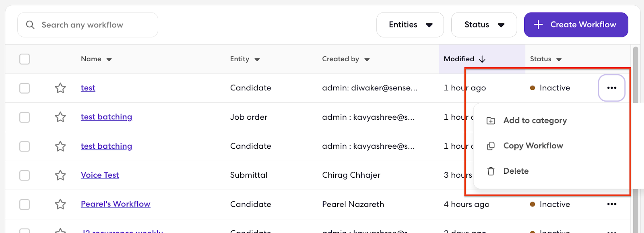Click the search magnifier icon
644x233 pixels.
[x=30, y=25]
